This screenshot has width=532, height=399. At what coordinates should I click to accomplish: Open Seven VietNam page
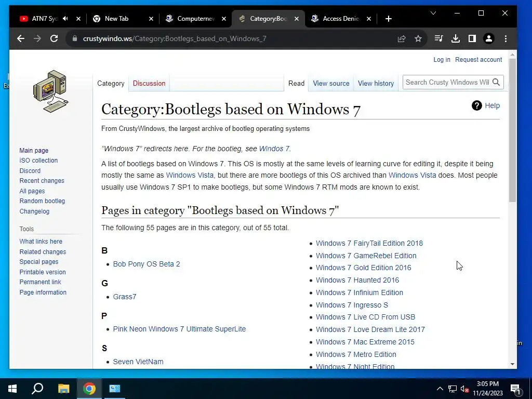[138, 362]
